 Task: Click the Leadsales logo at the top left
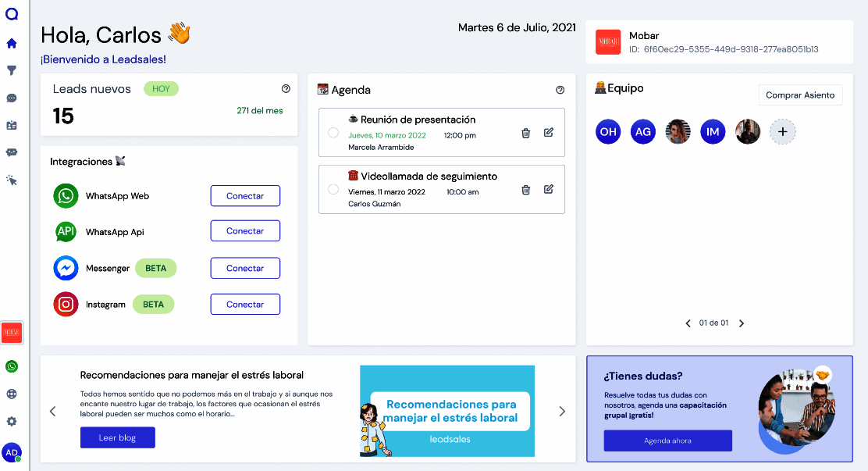11,13
